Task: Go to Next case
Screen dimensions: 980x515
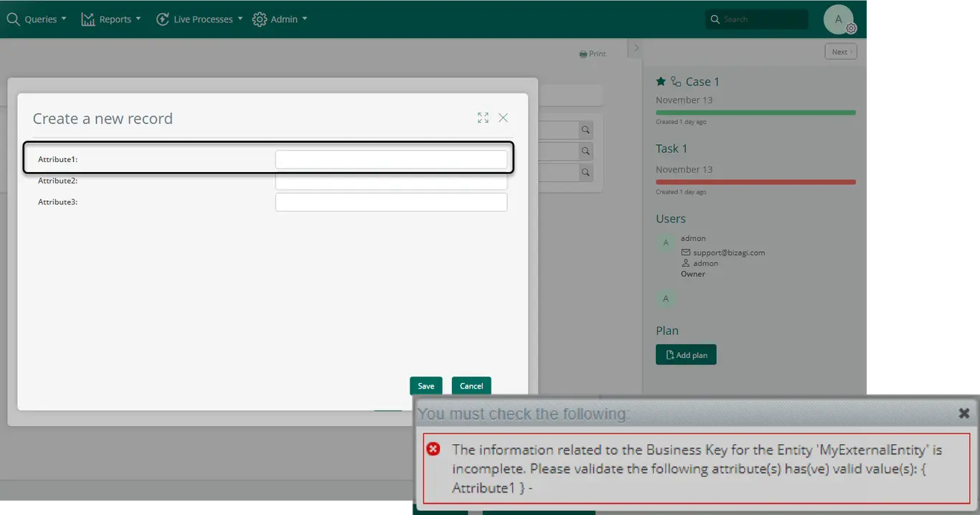Action: click(x=841, y=52)
